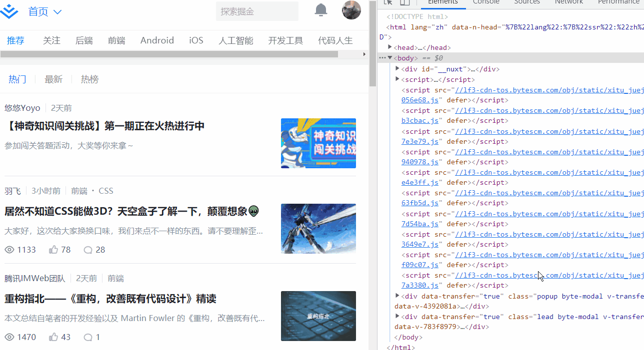The width and height of the screenshot is (644, 350).
Task: Open script link ending e4e3ff.js
Action: coord(420,182)
